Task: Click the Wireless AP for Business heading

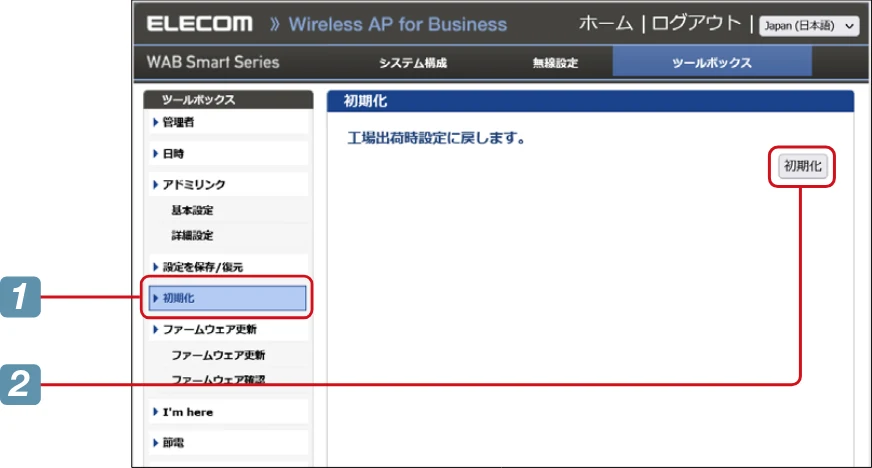Action: point(398,24)
